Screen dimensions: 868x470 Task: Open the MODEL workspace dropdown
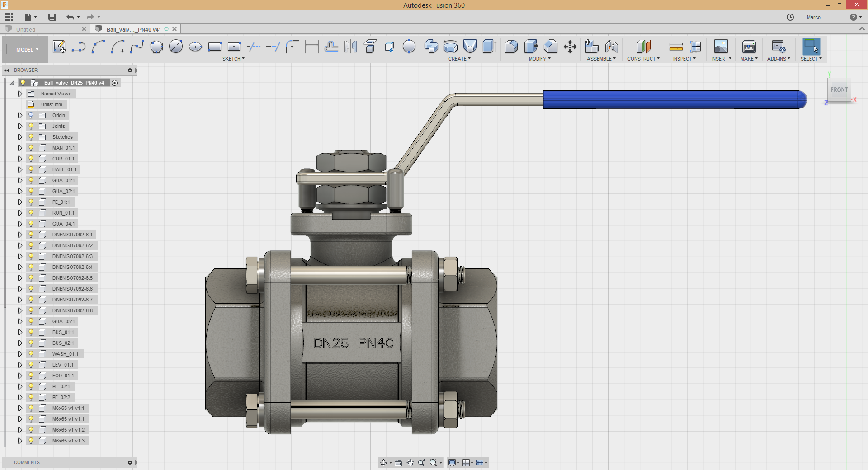[27, 50]
